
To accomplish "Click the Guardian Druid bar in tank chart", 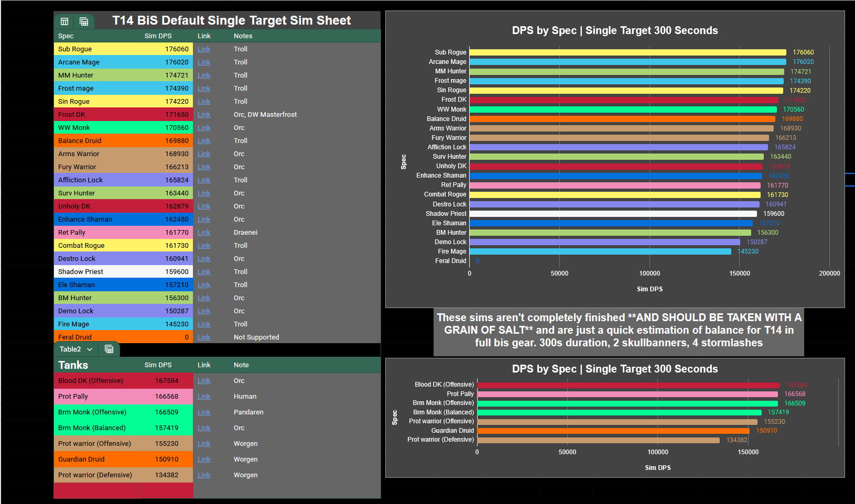I will point(613,431).
